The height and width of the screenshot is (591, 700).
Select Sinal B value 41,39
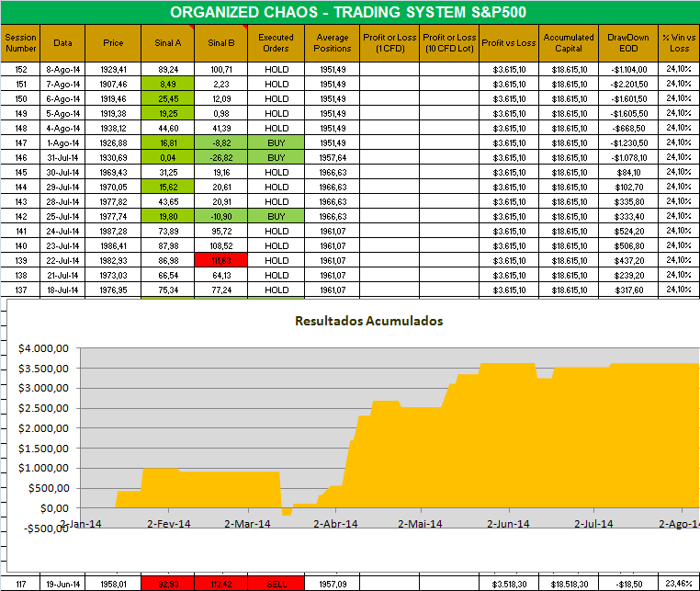[x=221, y=128]
